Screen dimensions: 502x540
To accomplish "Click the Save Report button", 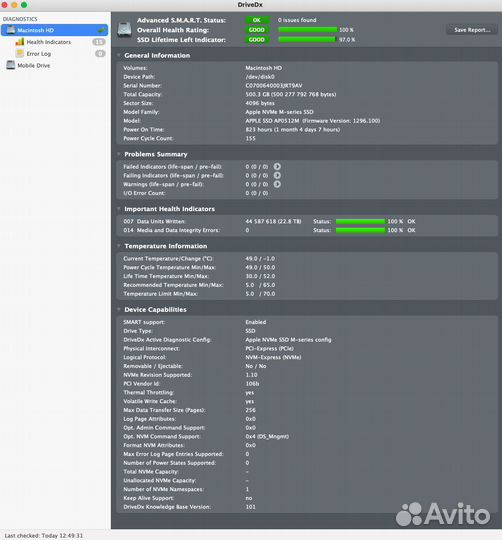I will (472, 30).
